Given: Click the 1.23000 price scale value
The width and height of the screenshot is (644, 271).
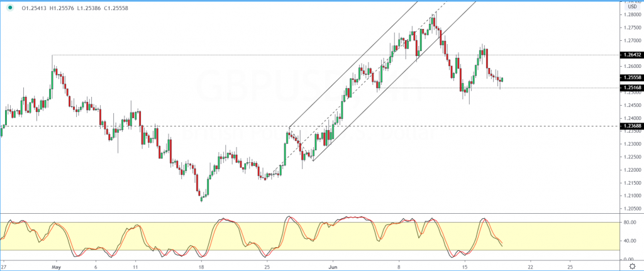Looking at the screenshot, I should 632,144.
